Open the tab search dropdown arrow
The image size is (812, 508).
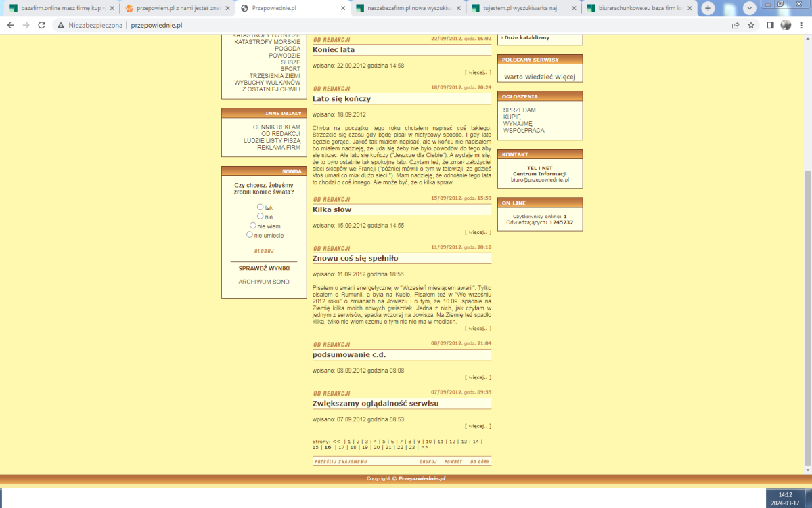point(750,8)
